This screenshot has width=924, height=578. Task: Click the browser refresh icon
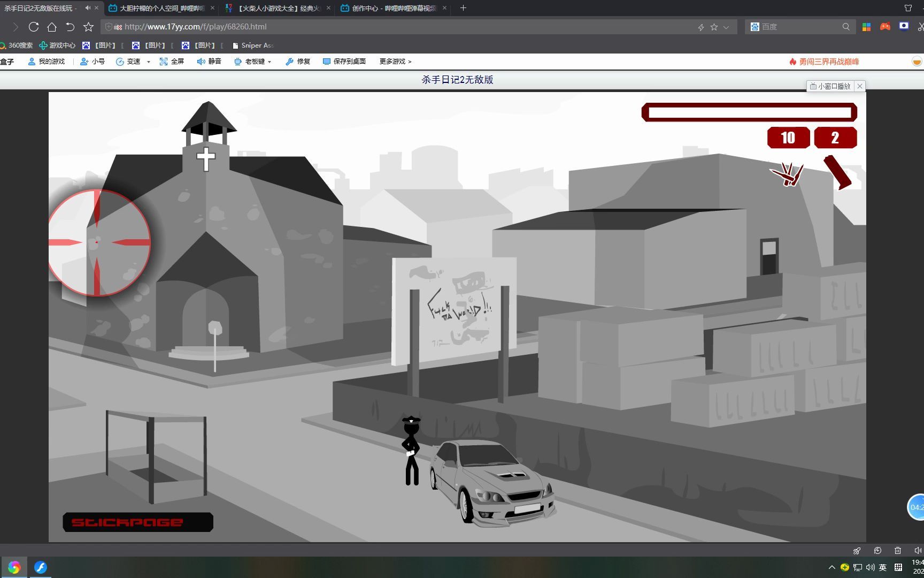point(34,27)
